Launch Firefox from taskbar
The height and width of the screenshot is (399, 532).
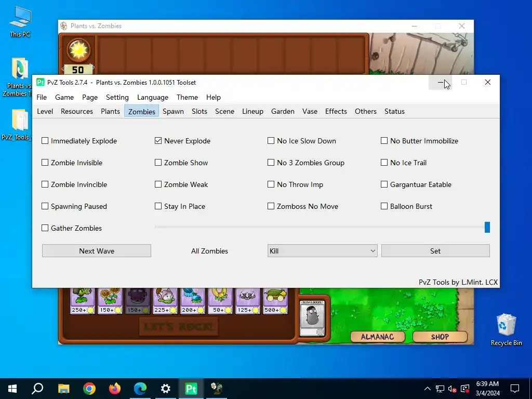(115, 389)
